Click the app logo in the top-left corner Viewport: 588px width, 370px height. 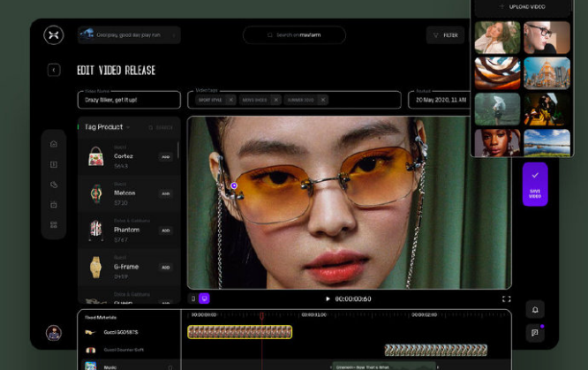(54, 35)
